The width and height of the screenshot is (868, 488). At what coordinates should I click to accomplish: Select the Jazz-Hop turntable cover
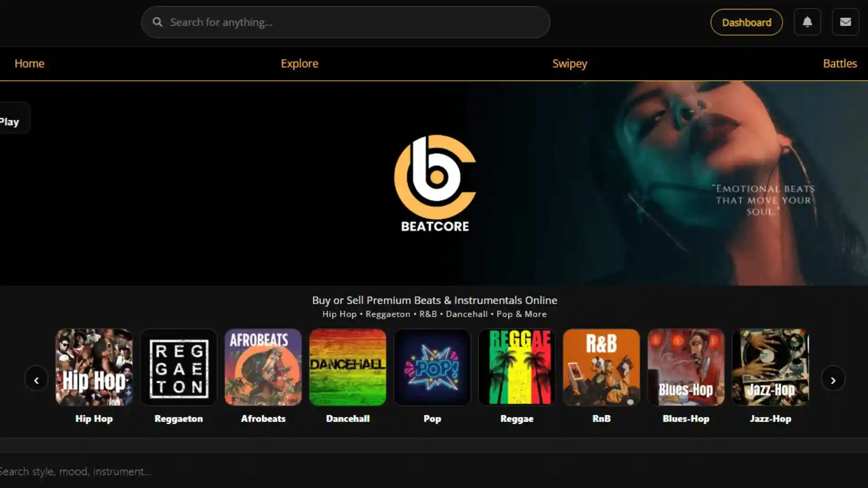770,367
